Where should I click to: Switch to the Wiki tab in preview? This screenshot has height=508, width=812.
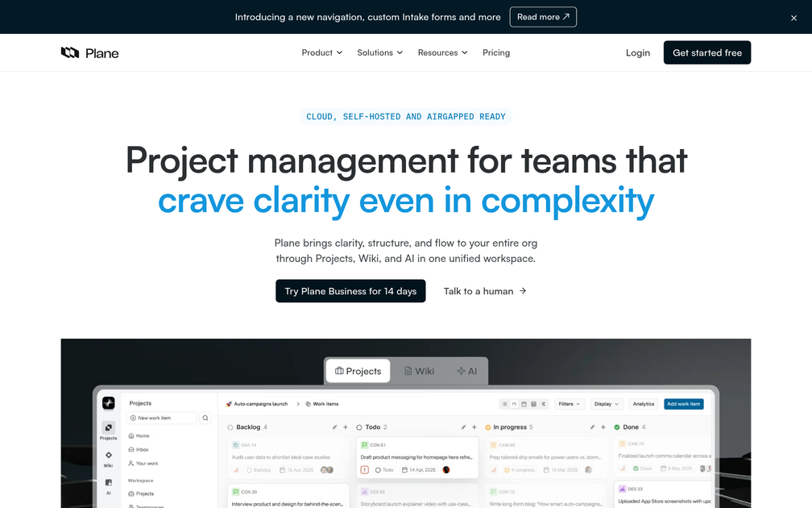tap(419, 371)
